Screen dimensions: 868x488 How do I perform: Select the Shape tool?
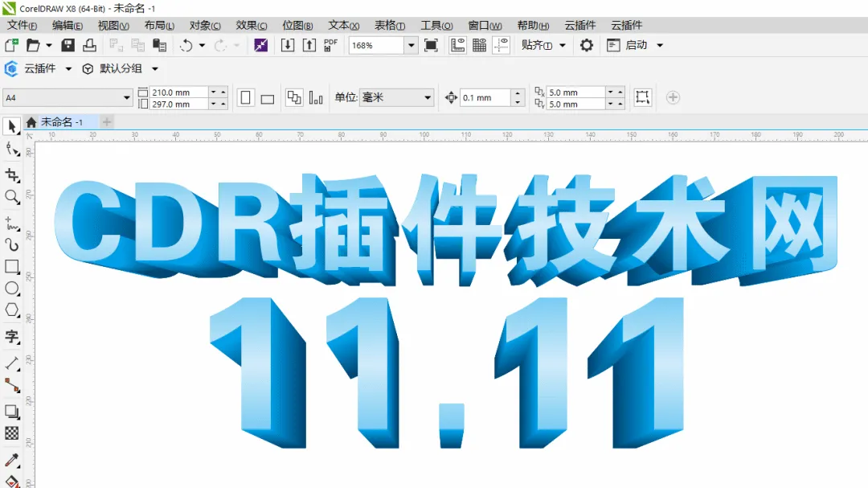pos(11,149)
